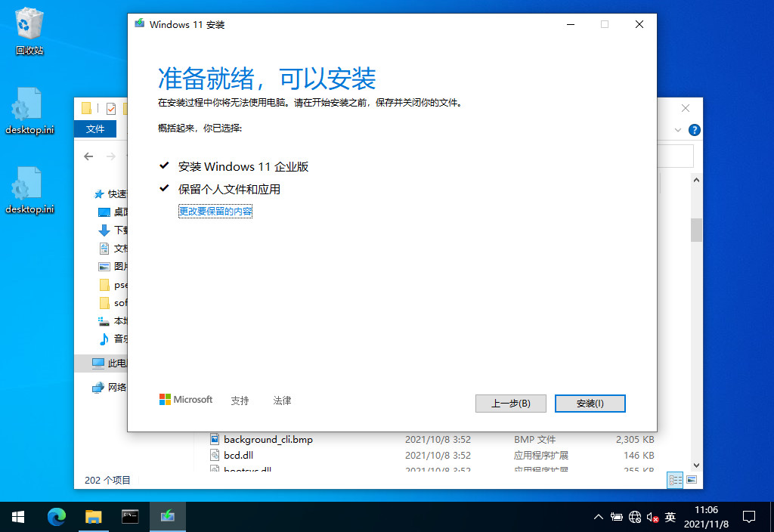Select 网络 network in Explorer sidebar
This screenshot has height=532, width=774.
110,388
